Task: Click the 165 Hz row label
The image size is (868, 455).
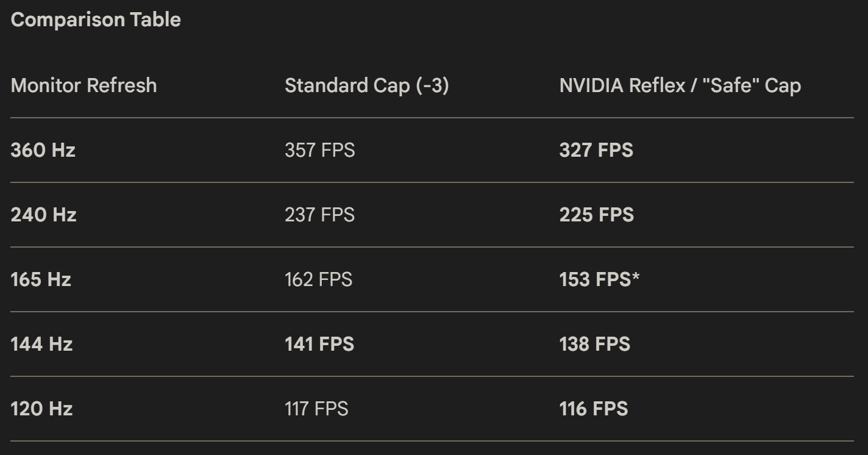Action: [41, 279]
